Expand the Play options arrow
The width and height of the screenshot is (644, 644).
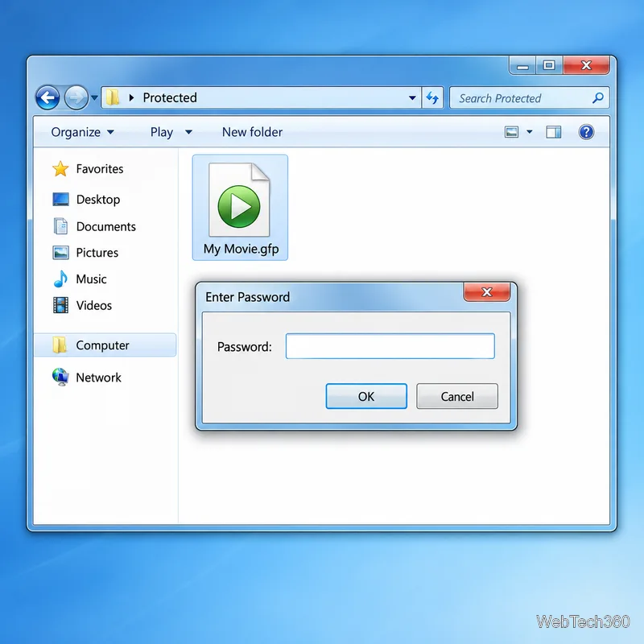pyautogui.click(x=188, y=132)
